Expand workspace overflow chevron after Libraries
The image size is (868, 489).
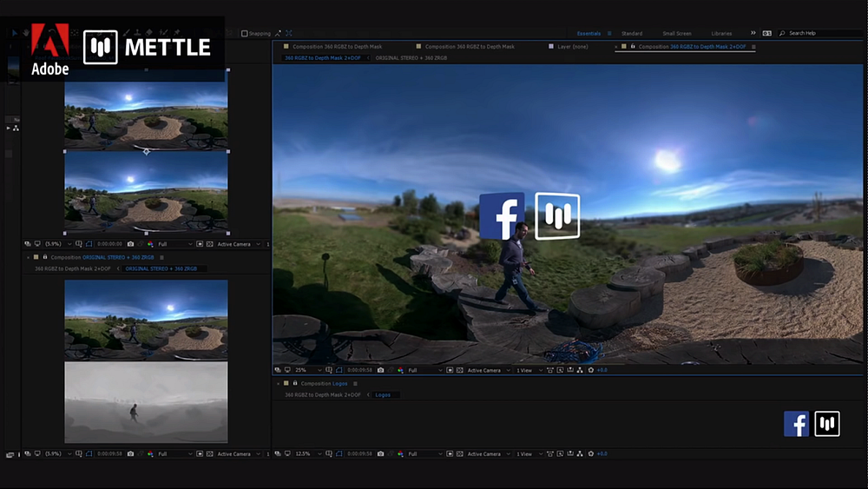click(x=753, y=33)
